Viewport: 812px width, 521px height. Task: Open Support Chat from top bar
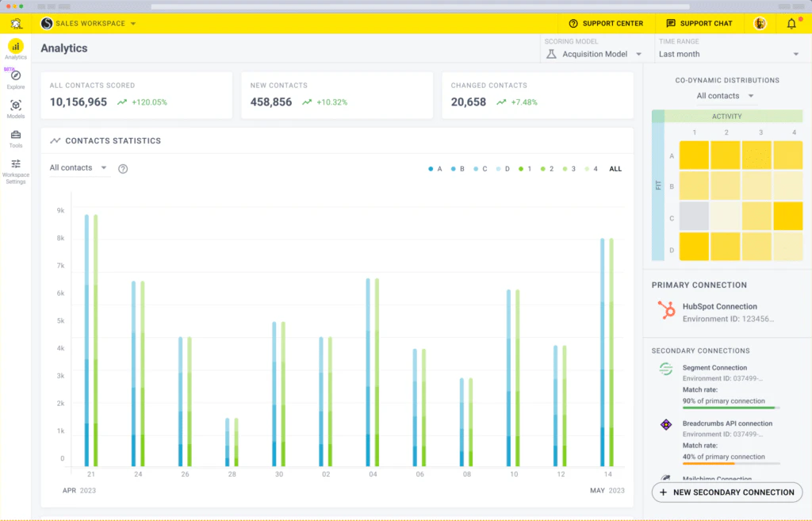click(699, 24)
